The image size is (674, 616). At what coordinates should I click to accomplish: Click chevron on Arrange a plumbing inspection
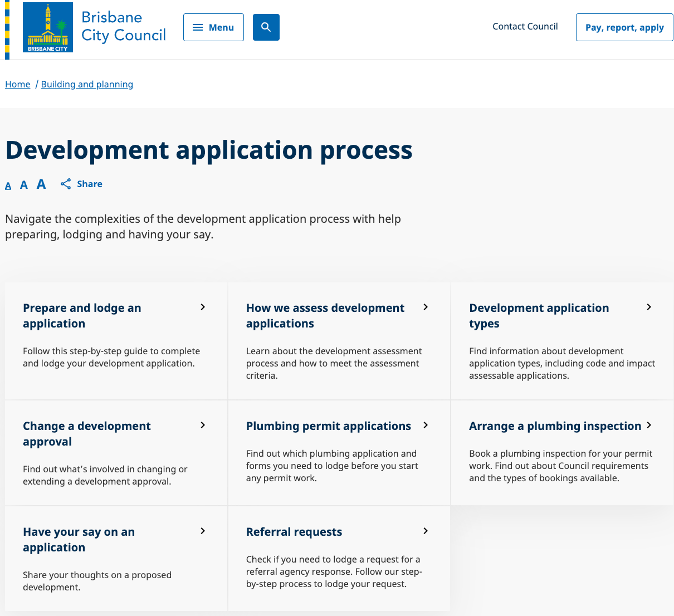click(x=649, y=425)
